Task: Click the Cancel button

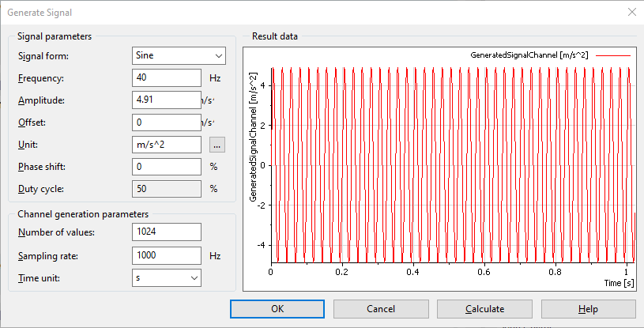Action: pyautogui.click(x=380, y=309)
